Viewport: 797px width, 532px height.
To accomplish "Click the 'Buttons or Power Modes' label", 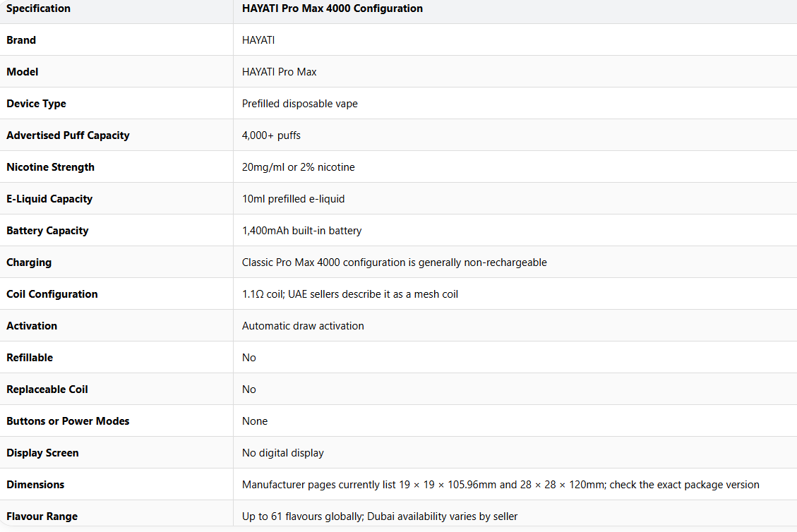I will [68, 421].
